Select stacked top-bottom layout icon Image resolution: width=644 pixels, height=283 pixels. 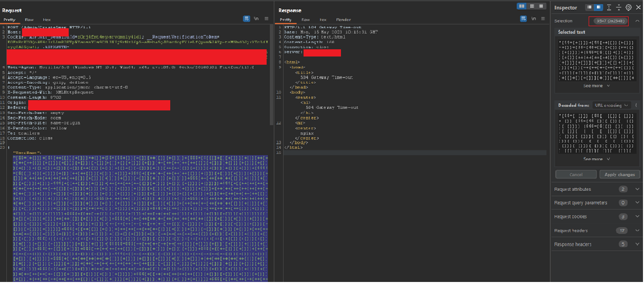pyautogui.click(x=532, y=6)
